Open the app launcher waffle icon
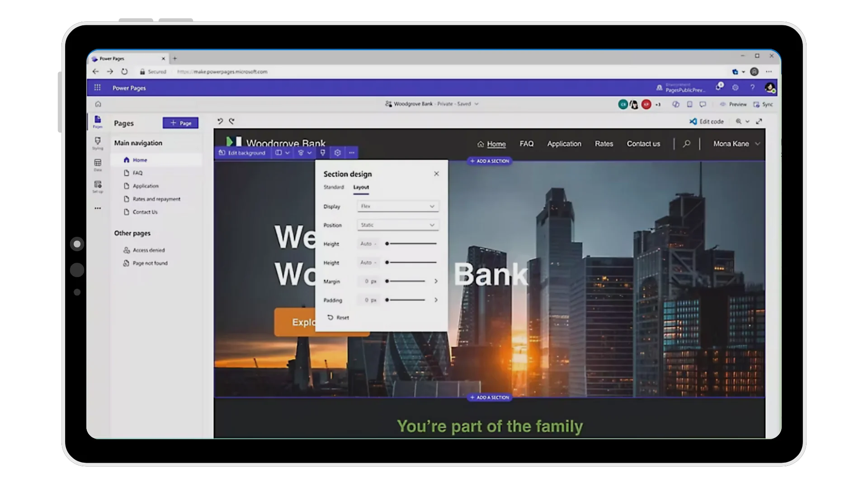Image resolution: width=868 pixels, height=488 pixels. tap(97, 87)
